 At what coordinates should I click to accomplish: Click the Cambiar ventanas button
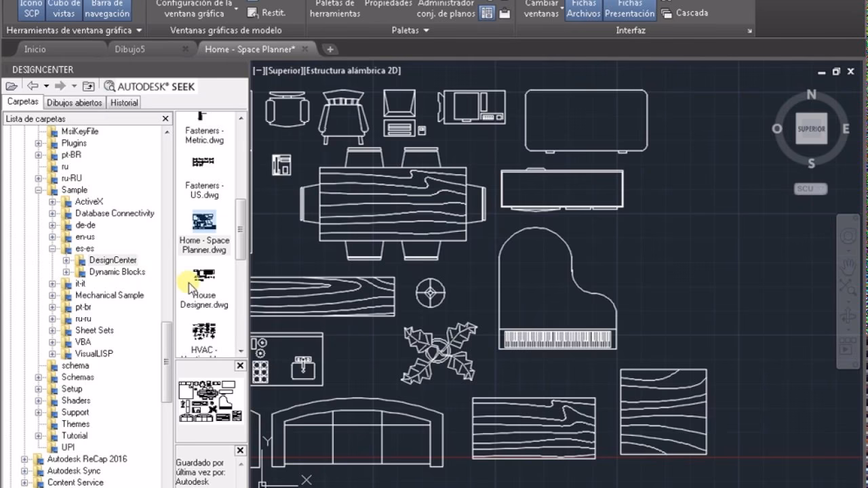tap(540, 9)
